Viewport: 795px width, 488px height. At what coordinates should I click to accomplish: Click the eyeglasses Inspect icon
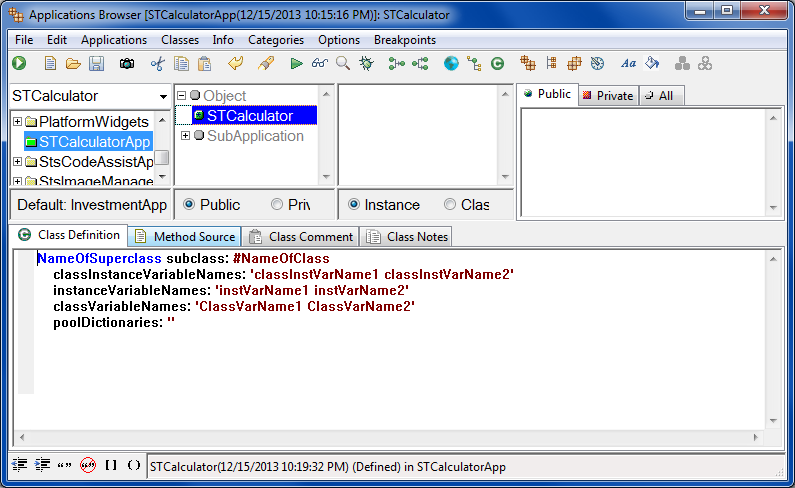tap(319, 64)
